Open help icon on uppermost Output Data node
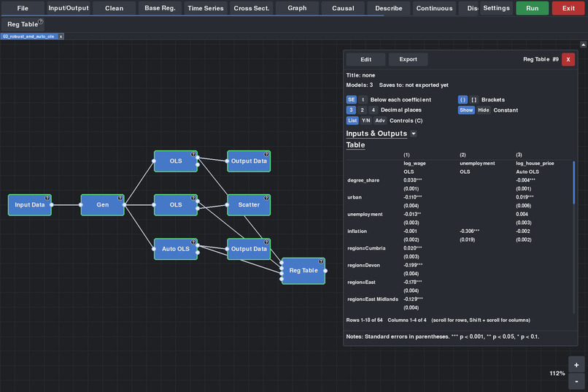Screen dimensions: 588x392 coord(266,154)
